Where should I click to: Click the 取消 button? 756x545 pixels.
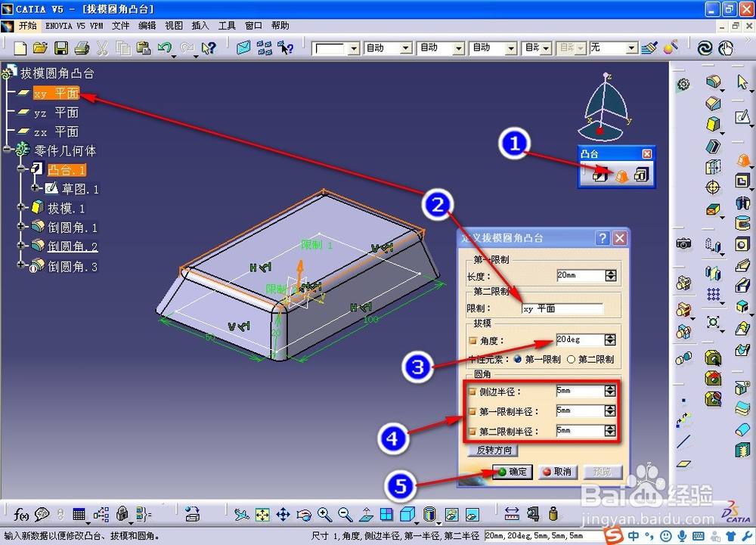[x=557, y=472]
